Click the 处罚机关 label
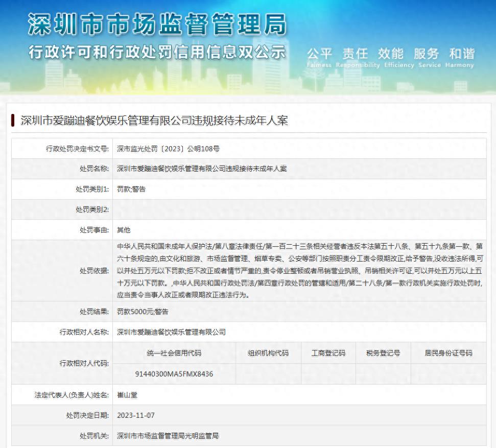 pos(95,436)
